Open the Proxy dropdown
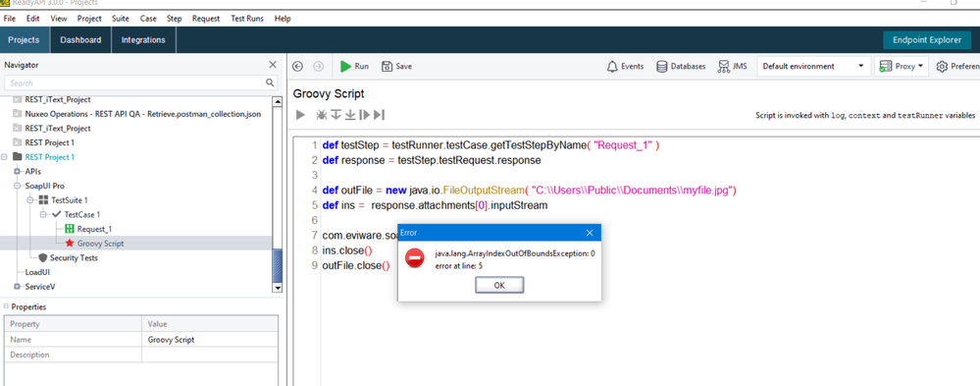Viewport: 980px width, 386px height. pos(902,67)
